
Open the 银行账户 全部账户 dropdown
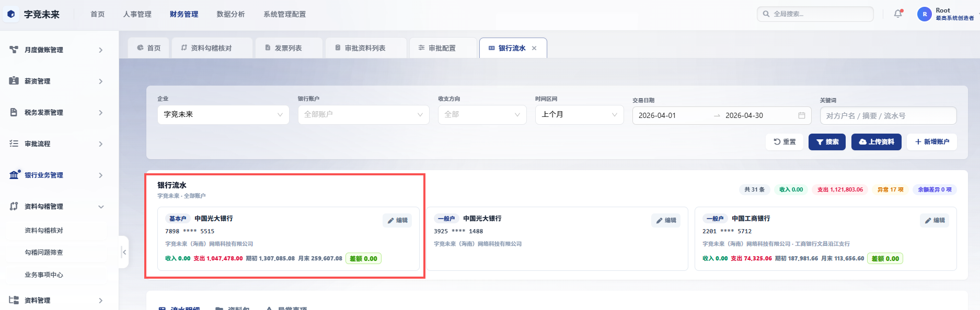tap(363, 114)
